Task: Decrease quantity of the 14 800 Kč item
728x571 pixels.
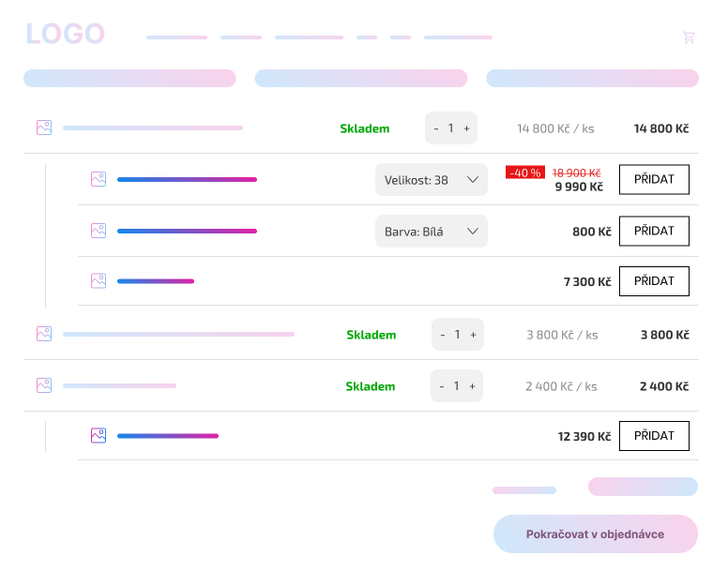Action: (x=436, y=128)
